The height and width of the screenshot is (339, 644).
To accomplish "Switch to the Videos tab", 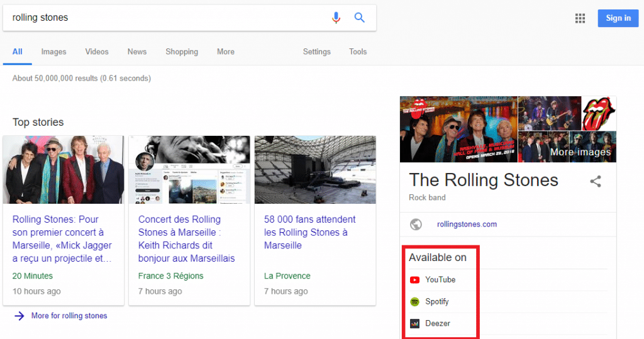I will 97,52.
